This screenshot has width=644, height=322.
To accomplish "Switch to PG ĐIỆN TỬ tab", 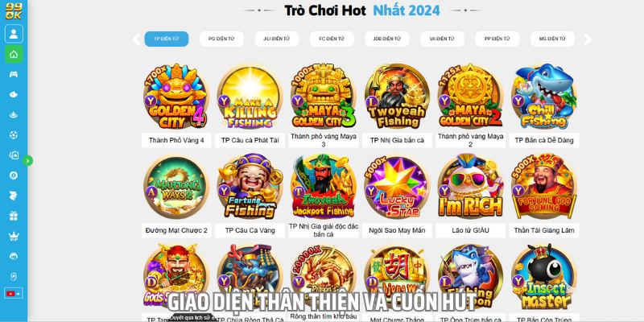I will pos(221,39).
